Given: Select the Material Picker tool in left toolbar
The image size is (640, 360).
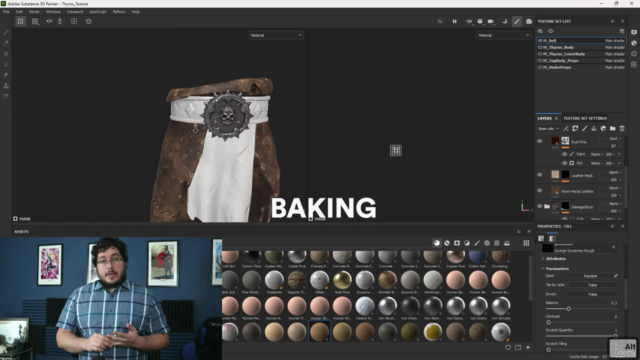Looking at the screenshot, I should (6, 96).
